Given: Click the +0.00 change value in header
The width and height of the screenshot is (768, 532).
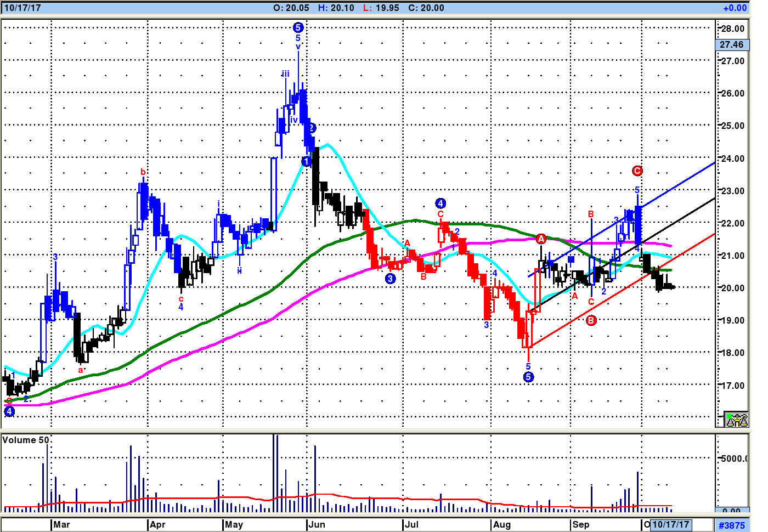Looking at the screenshot, I should click(735, 8).
